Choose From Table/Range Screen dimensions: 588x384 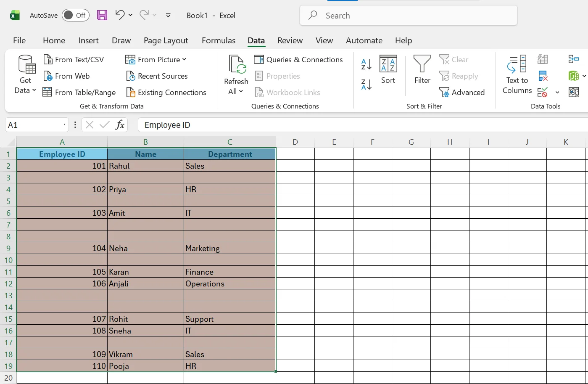(79, 93)
